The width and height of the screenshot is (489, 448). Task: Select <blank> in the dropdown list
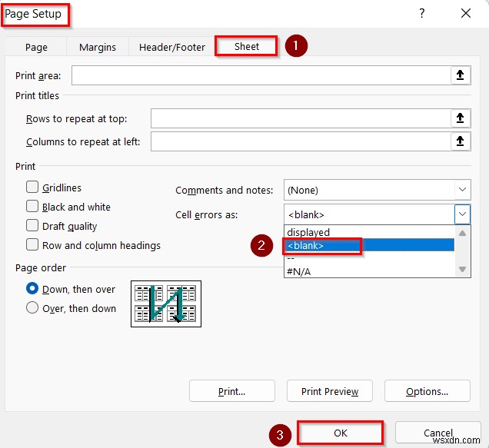370,245
